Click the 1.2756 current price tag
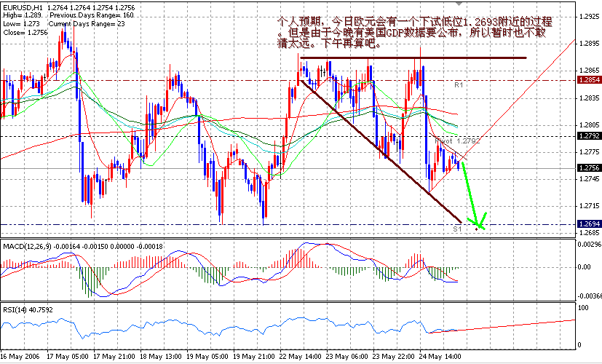This screenshot has width=602, height=364. click(590, 168)
